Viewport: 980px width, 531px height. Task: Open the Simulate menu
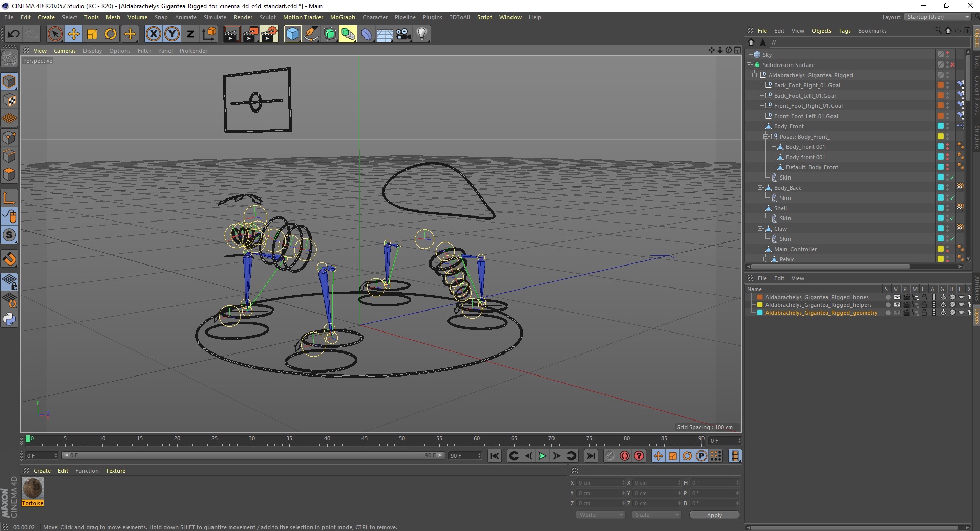pyautogui.click(x=215, y=17)
